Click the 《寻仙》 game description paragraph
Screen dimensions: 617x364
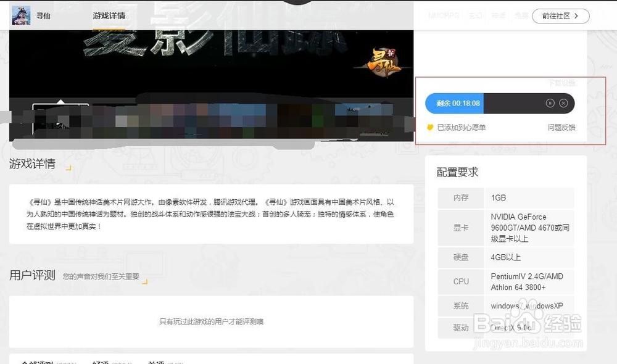click(x=211, y=214)
